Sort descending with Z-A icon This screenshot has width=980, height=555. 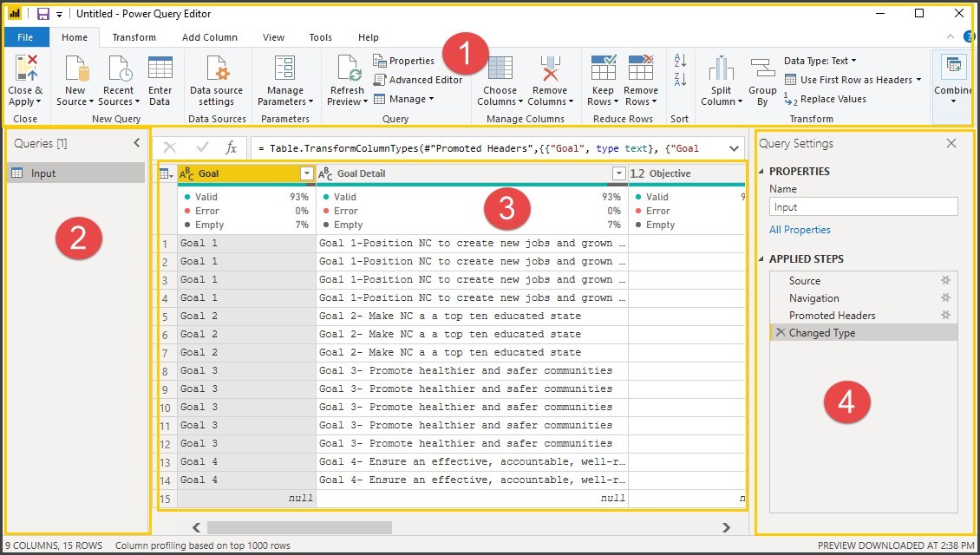tap(680, 80)
